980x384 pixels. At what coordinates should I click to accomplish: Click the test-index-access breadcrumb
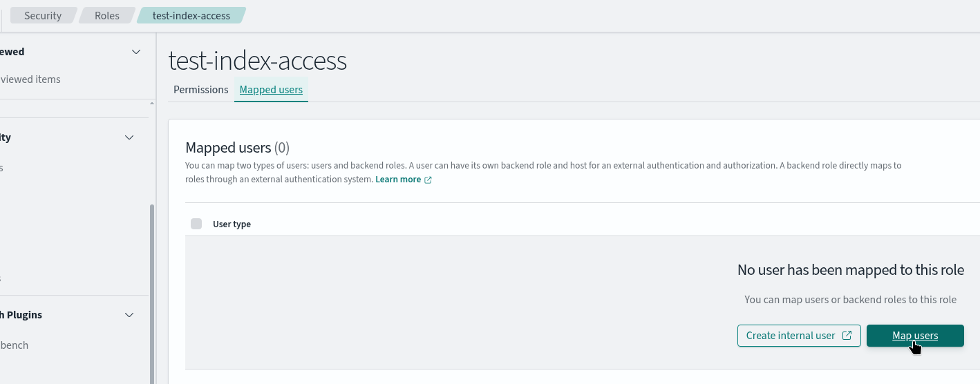coord(191,15)
